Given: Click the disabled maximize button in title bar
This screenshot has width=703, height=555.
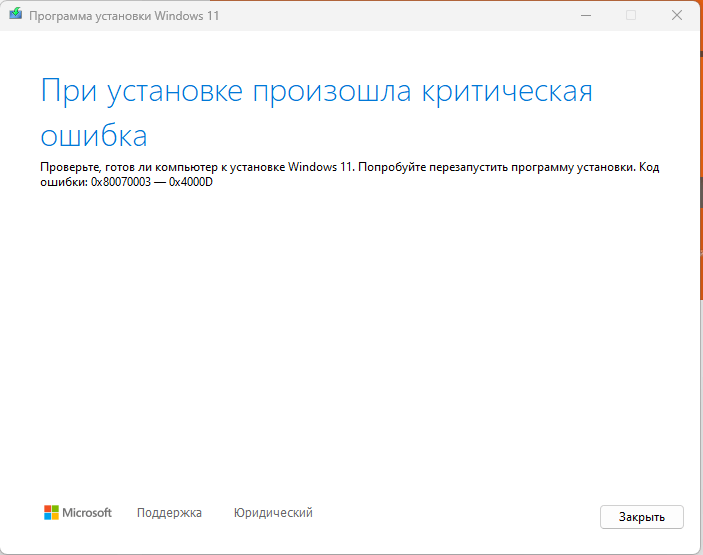Looking at the screenshot, I should 631,16.
